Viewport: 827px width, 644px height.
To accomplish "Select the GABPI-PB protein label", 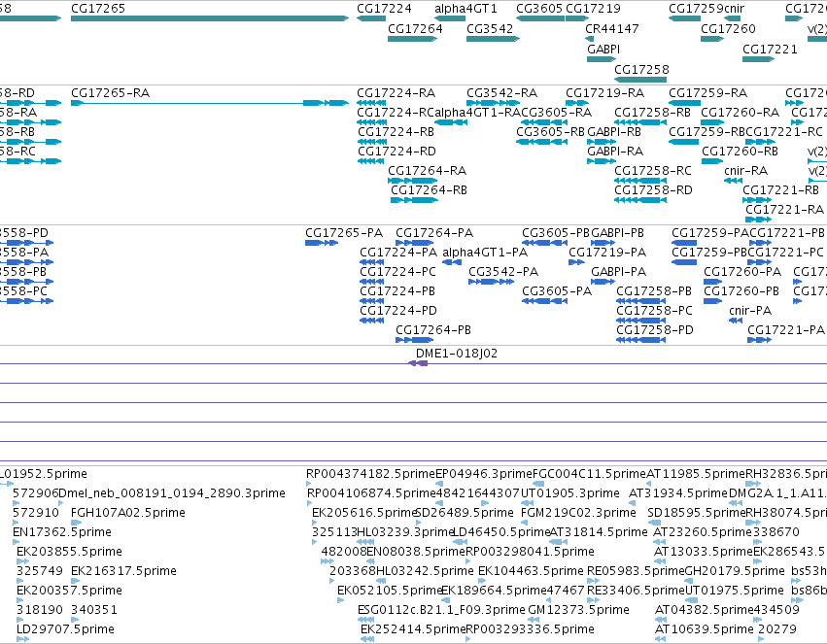I will pos(617,233).
